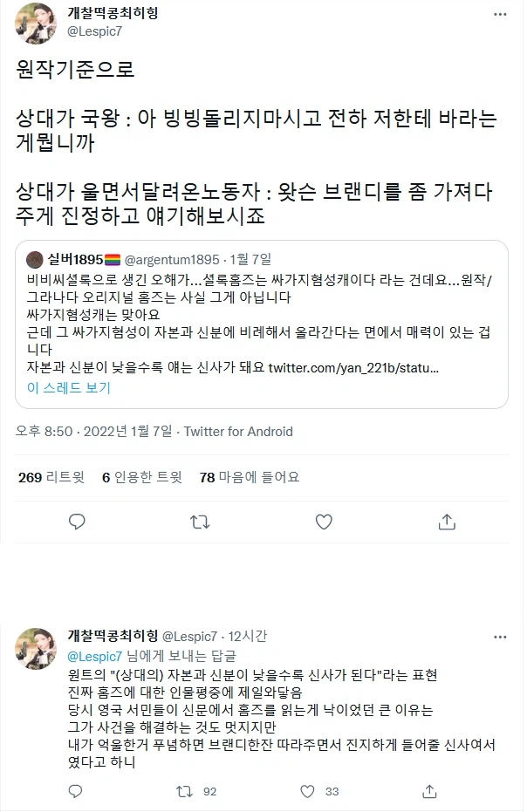Toggle like on the reply showing 33 likes
The image size is (527, 812).
[305, 792]
